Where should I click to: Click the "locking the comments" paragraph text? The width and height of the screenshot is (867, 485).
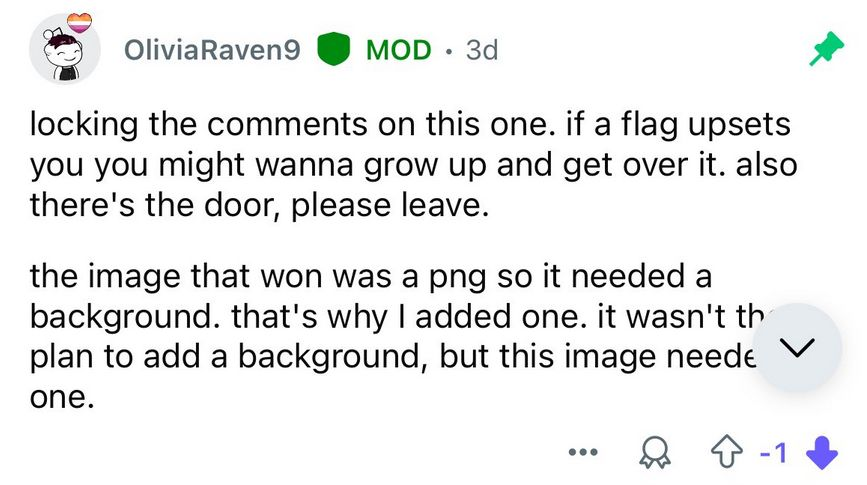tap(413, 165)
